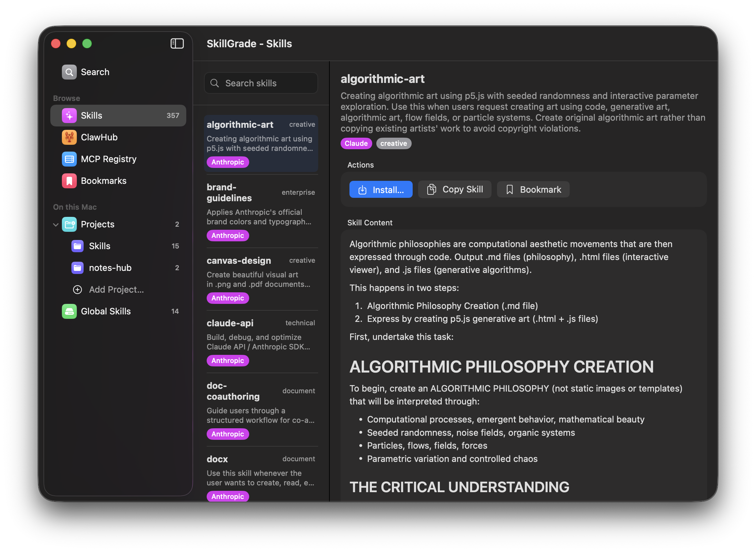This screenshot has height=552, width=756.
Task: Click the 357 count on Skills row
Action: click(x=173, y=116)
